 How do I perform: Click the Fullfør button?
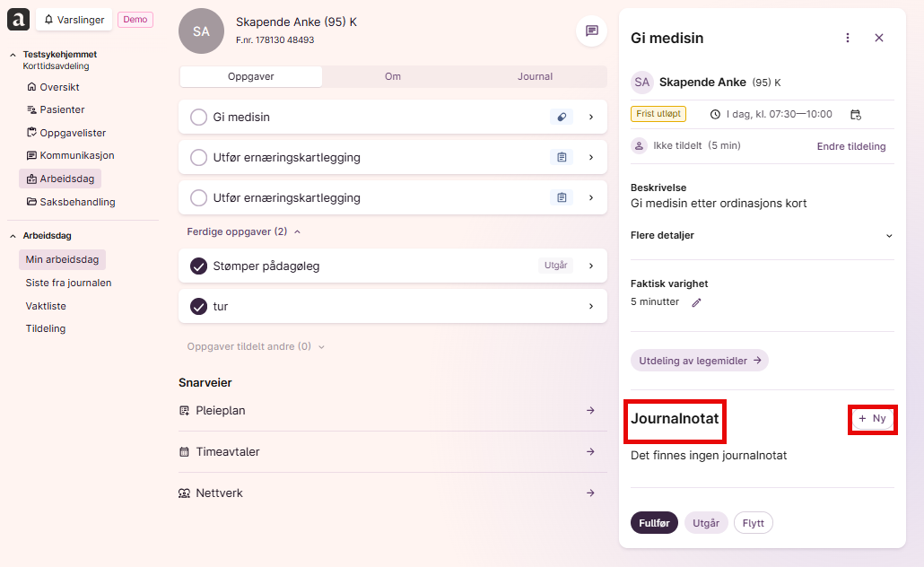coord(654,523)
